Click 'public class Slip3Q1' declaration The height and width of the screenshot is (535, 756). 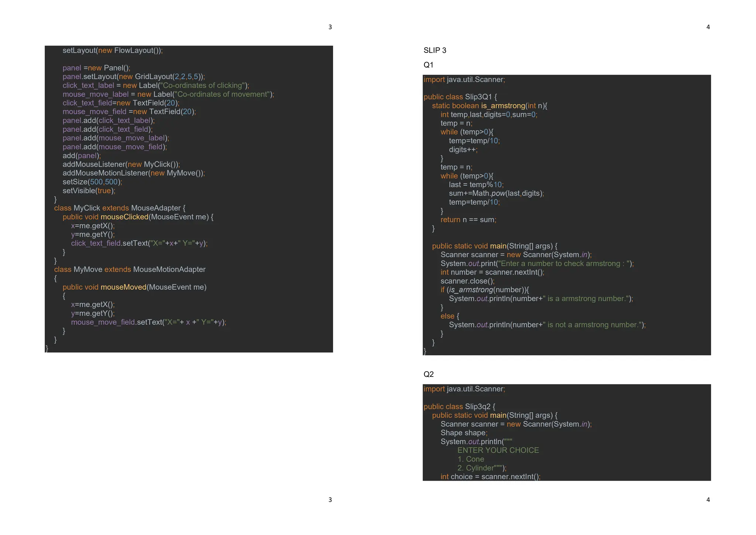point(460,97)
